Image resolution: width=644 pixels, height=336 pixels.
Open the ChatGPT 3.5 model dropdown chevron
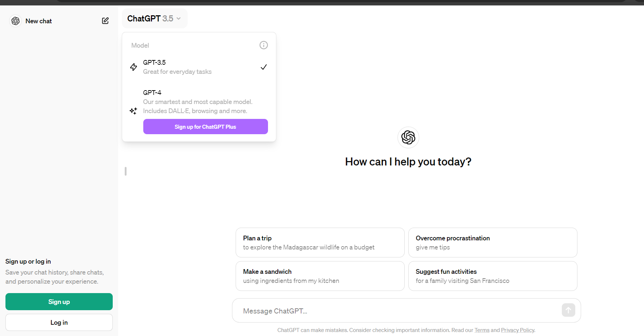pos(178,18)
